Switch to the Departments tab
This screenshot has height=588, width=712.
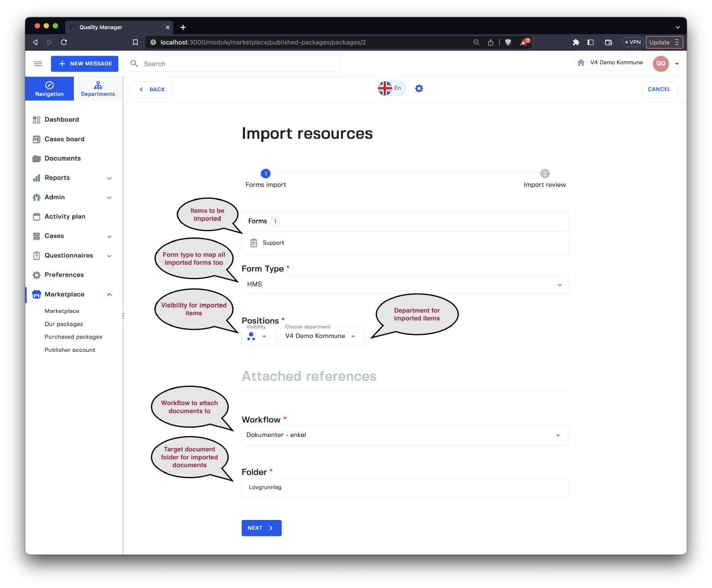pyautogui.click(x=98, y=89)
